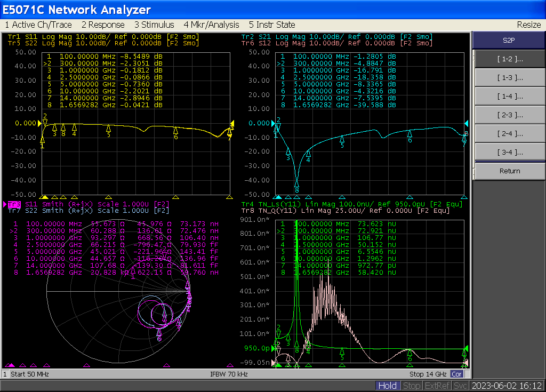The width and height of the screenshot is (546, 392).
Task: Open the 2 Response menu
Action: 103,25
